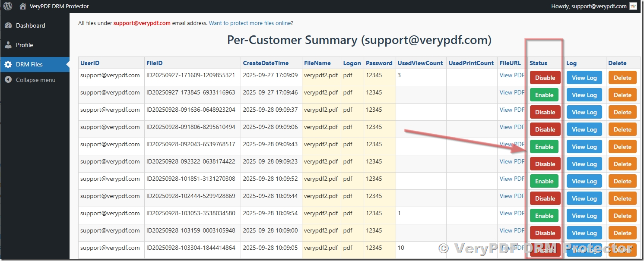Disable file ID20250927-171609-1209855321

(545, 78)
